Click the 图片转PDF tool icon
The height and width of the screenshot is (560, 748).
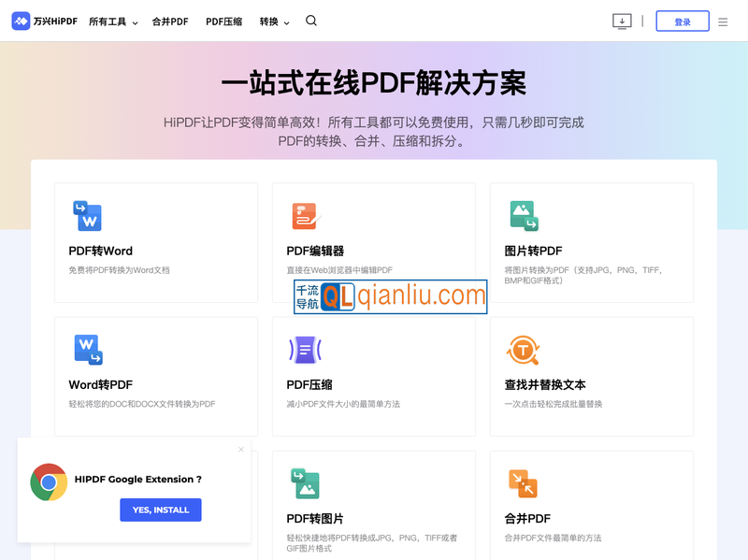click(522, 216)
